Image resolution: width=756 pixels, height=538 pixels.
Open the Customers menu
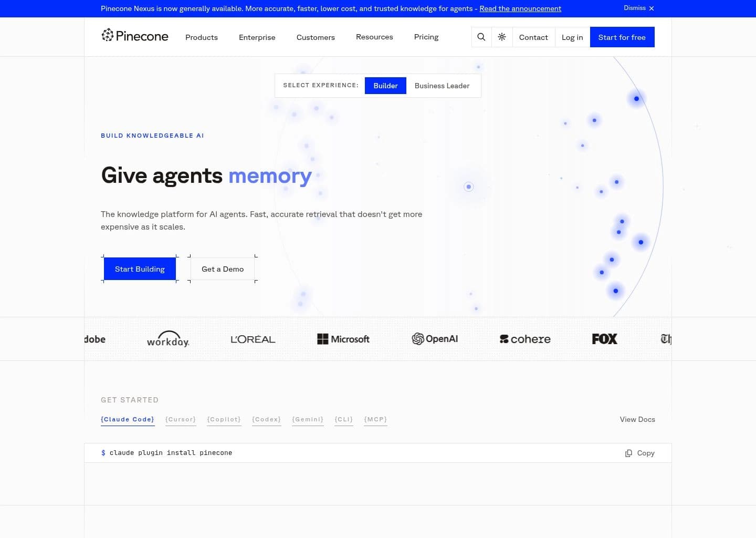(316, 37)
